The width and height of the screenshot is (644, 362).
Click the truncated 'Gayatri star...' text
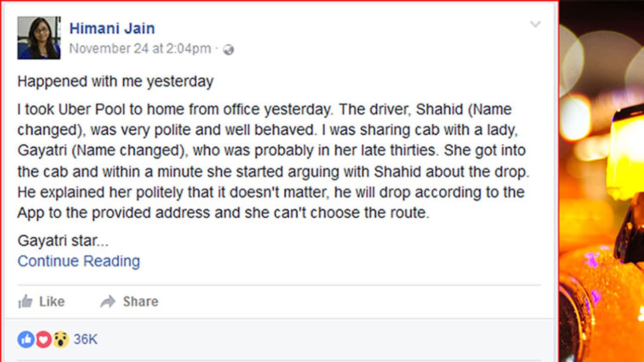(x=63, y=241)
